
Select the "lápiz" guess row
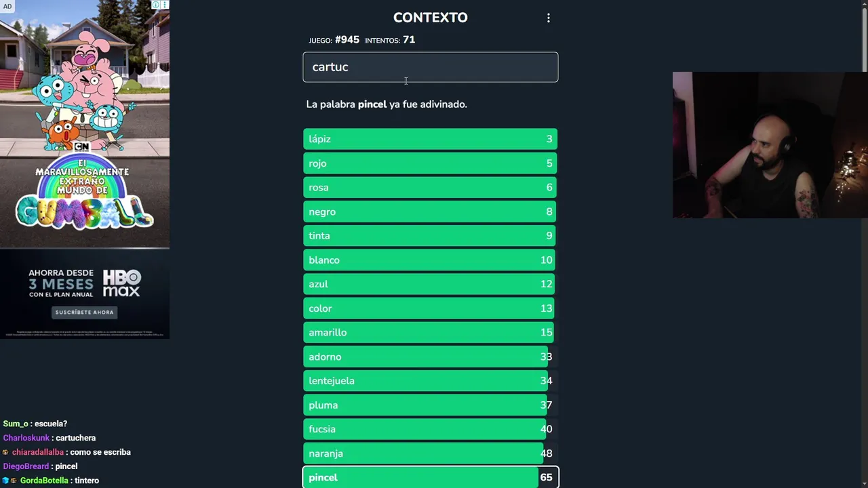click(430, 139)
